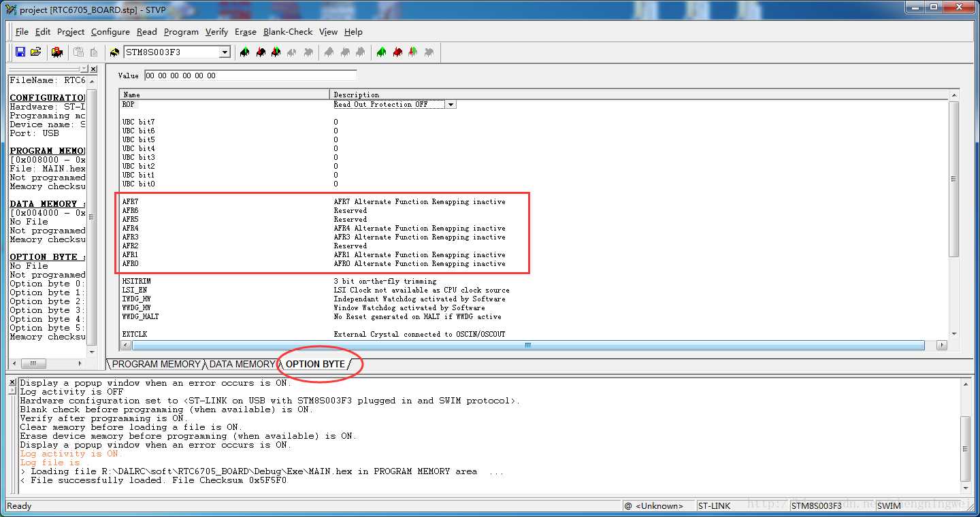Click the log panel scroll up arrow
The height and width of the screenshot is (517, 980).
966,385
